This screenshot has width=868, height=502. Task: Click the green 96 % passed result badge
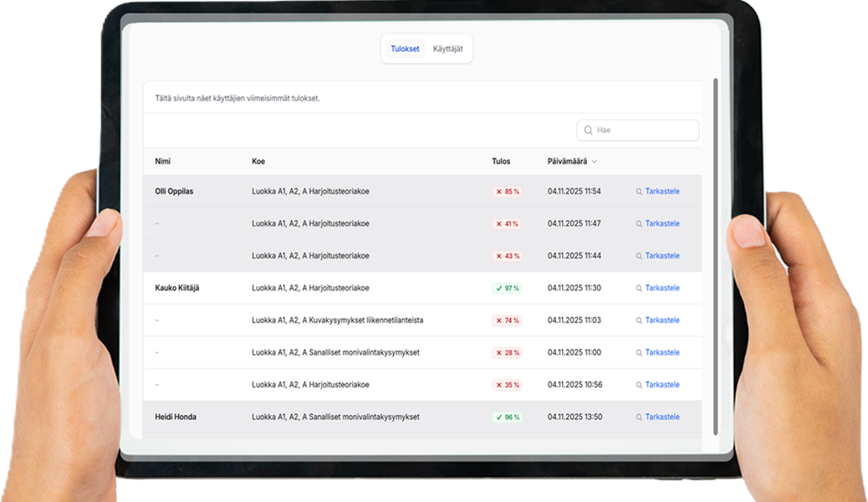pyautogui.click(x=507, y=417)
